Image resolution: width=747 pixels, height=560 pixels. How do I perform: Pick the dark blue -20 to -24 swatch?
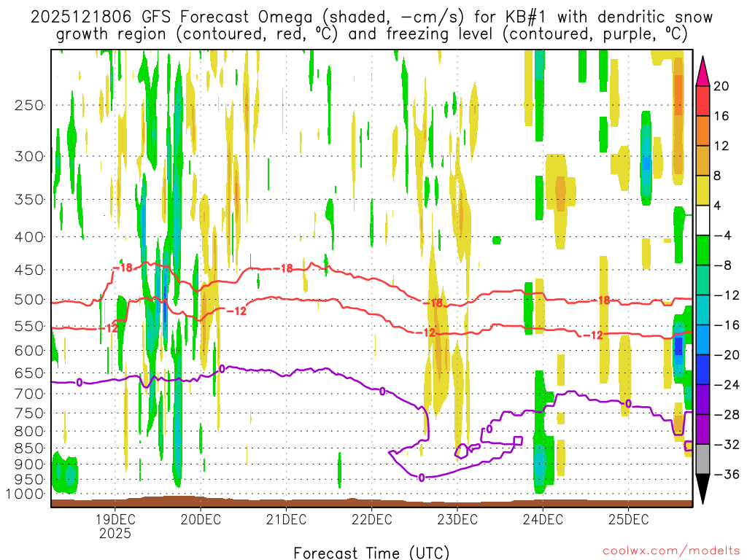click(x=703, y=370)
